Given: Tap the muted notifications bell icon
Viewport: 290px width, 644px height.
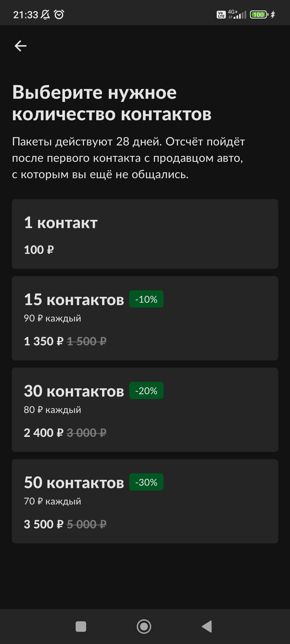Looking at the screenshot, I should [x=46, y=15].
